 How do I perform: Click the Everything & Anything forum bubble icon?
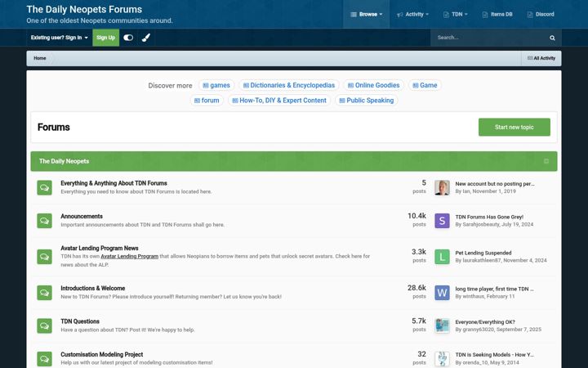(x=44, y=187)
